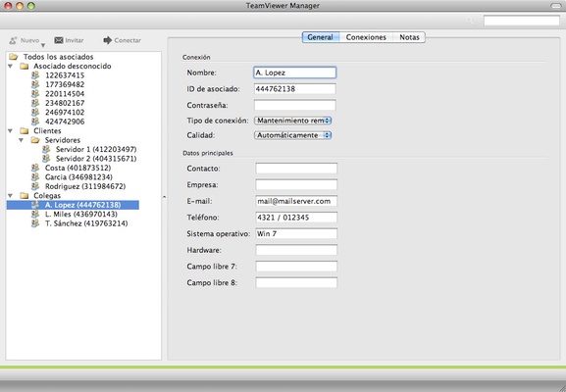
Task: Select the text 'Todos los asociados'
Action: tap(59, 57)
